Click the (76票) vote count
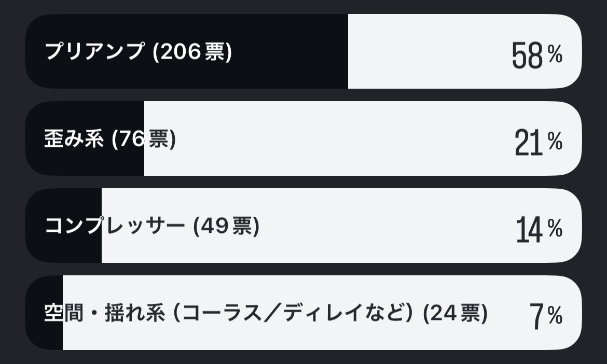This screenshot has height=364, width=607. tap(144, 139)
